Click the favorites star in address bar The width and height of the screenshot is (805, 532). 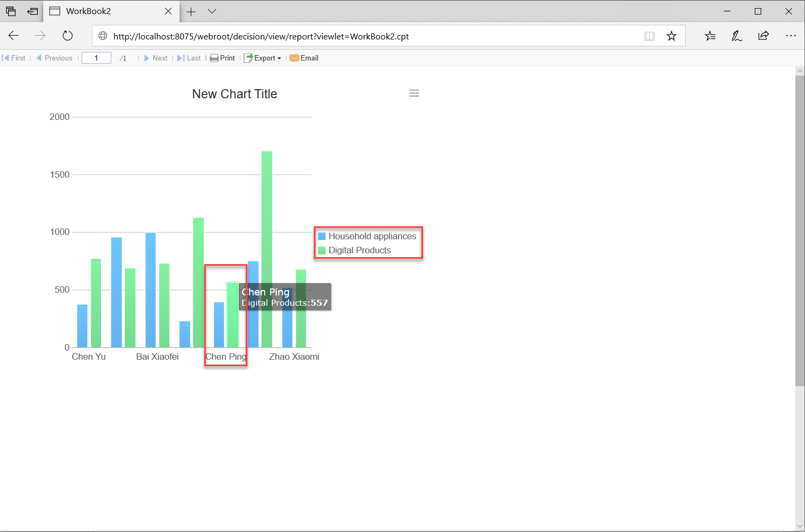(672, 36)
